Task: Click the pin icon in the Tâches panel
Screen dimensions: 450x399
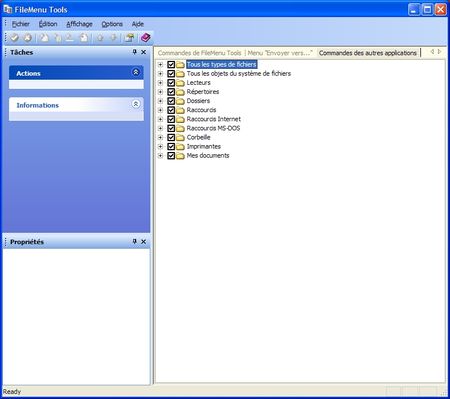Action: pyautogui.click(x=134, y=52)
